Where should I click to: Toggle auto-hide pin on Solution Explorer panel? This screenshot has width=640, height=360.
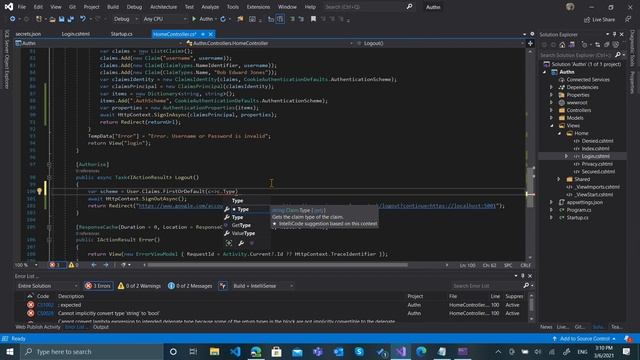click(x=614, y=35)
